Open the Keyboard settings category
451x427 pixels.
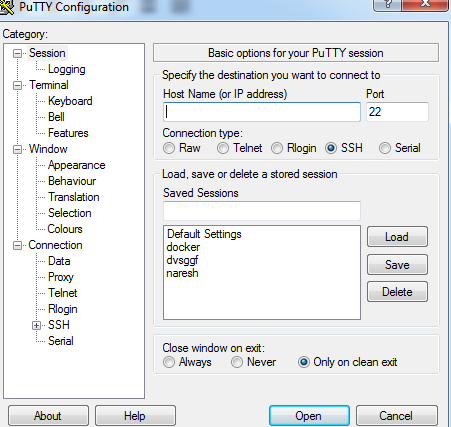pyautogui.click(x=70, y=101)
